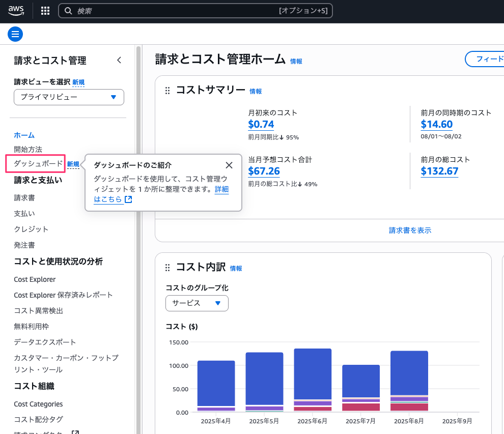Open 請求書 in the sidebar
504x434 pixels.
tap(24, 198)
